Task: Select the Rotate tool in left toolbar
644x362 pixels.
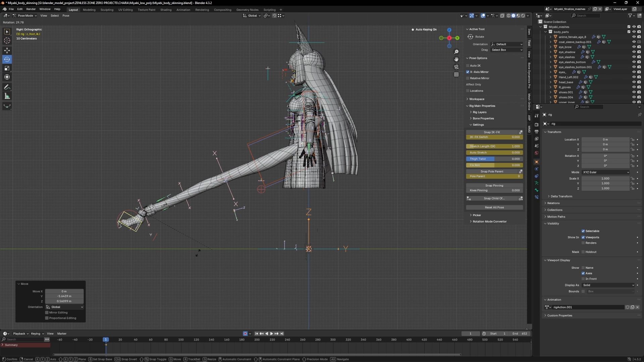Action: (x=7, y=59)
